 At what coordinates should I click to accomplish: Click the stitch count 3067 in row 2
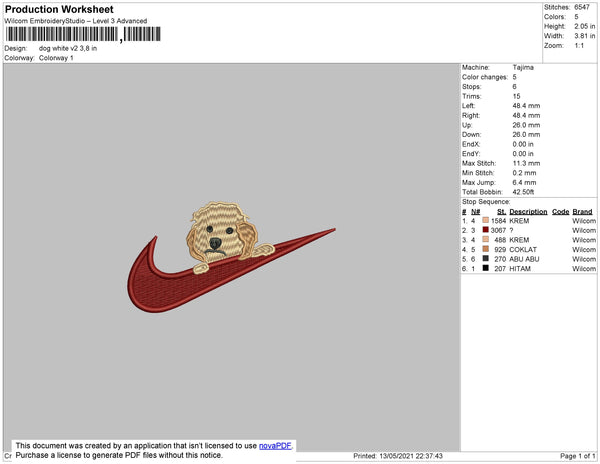click(498, 230)
